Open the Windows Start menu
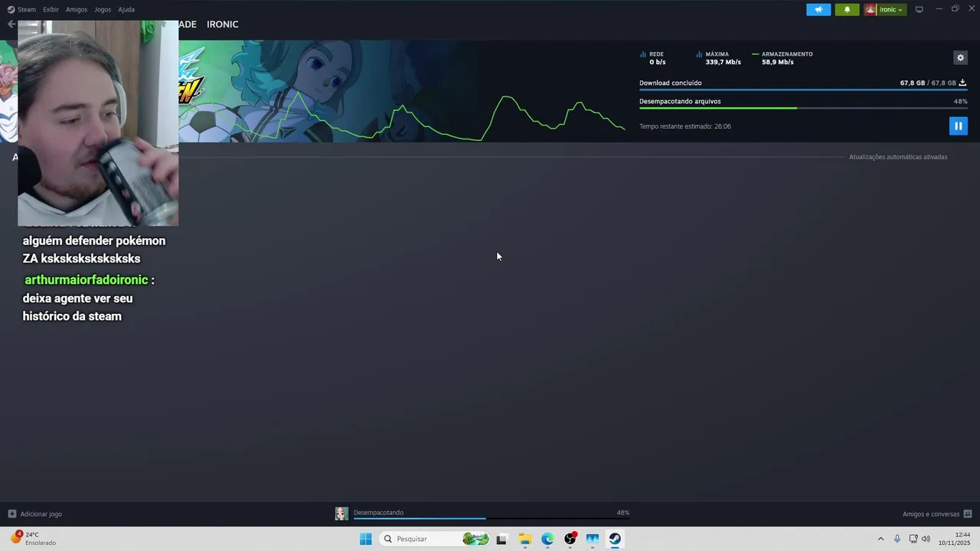Image resolution: width=980 pixels, height=551 pixels. (366, 539)
